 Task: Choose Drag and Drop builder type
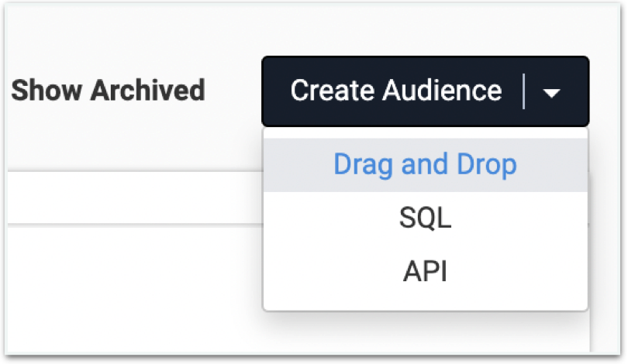(x=425, y=165)
